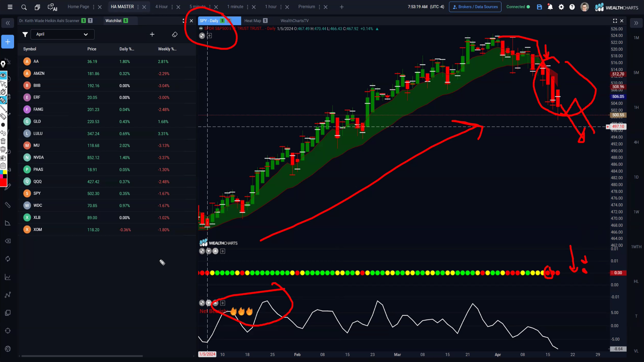Select the line drawing annotation tool
Screen dimensions: 644x362
pos(3,108)
